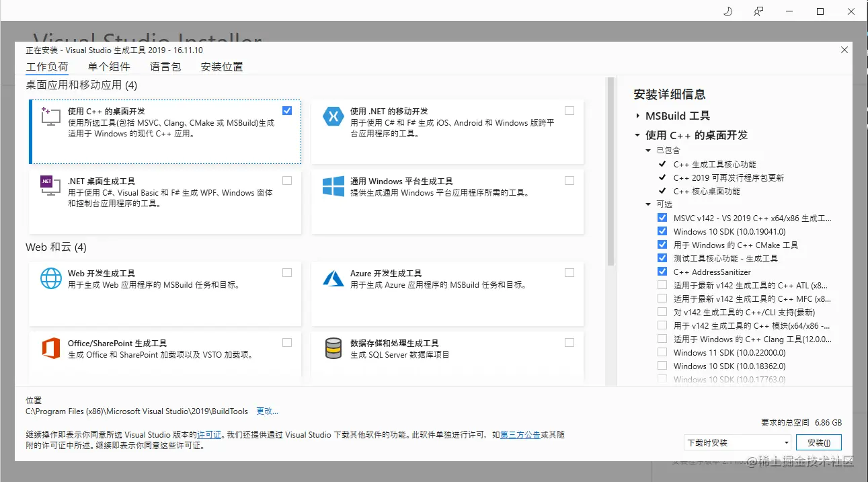Click C++ 生成工具核心功能 included item
This screenshot has height=482, width=868.
pos(715,164)
